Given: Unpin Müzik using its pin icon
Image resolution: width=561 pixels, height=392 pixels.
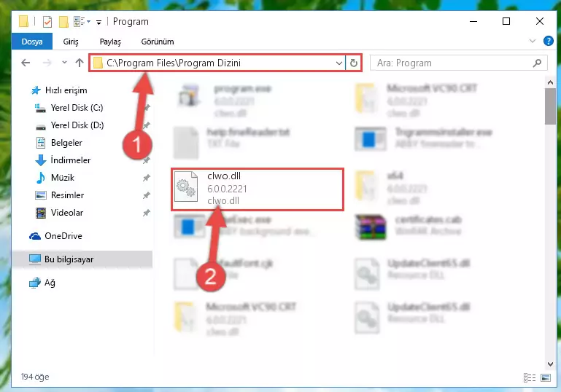Looking at the screenshot, I should coord(147,178).
